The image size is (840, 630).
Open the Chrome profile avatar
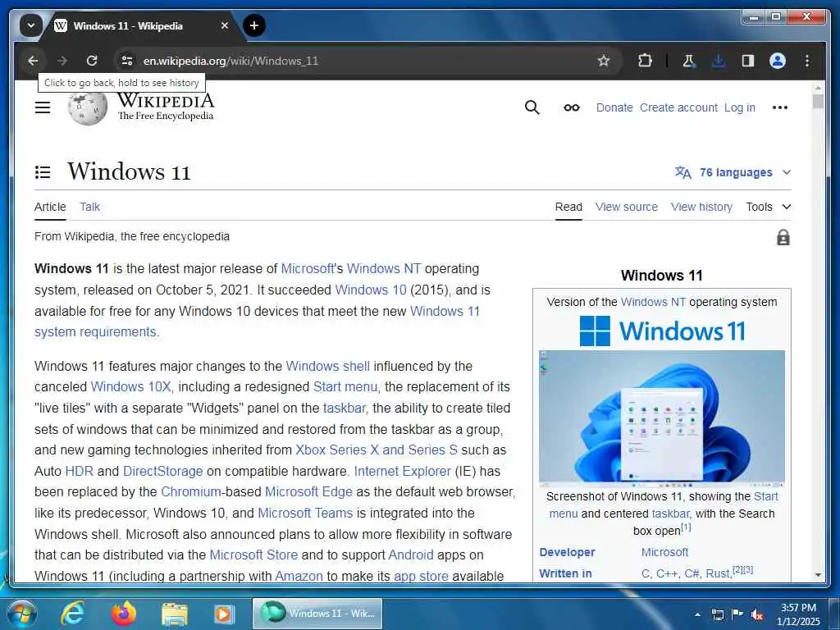tap(778, 61)
